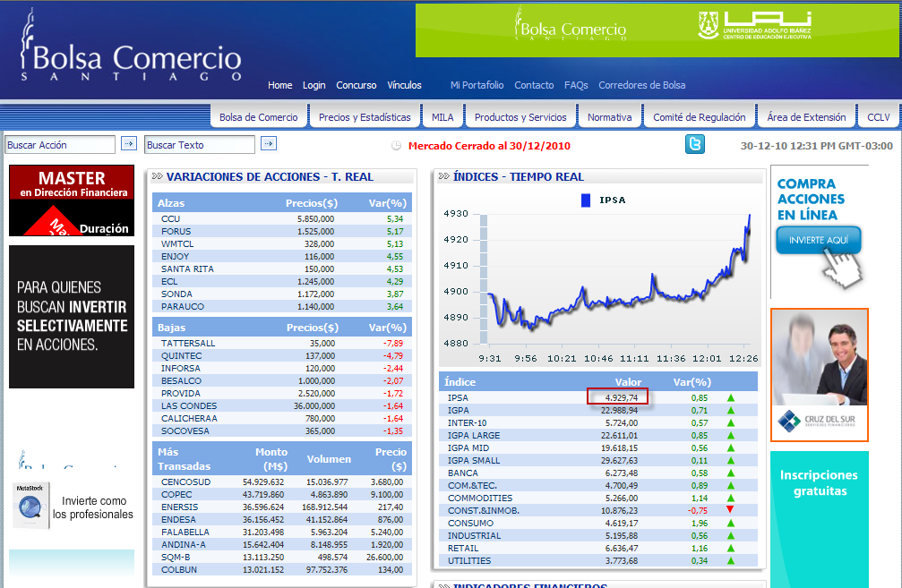Click the green up arrow for COMMODITIES
The height and width of the screenshot is (588, 902).
point(731,499)
